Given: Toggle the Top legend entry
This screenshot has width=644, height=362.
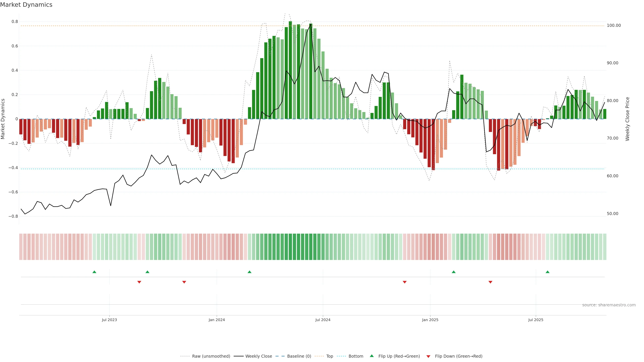Looking at the screenshot, I should click(330, 356).
